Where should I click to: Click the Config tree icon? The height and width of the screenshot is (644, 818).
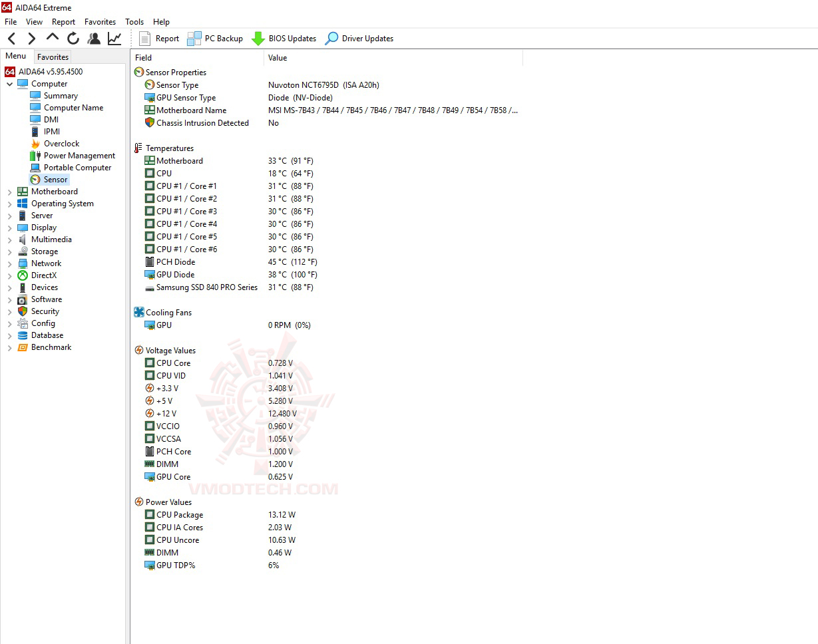point(23,323)
